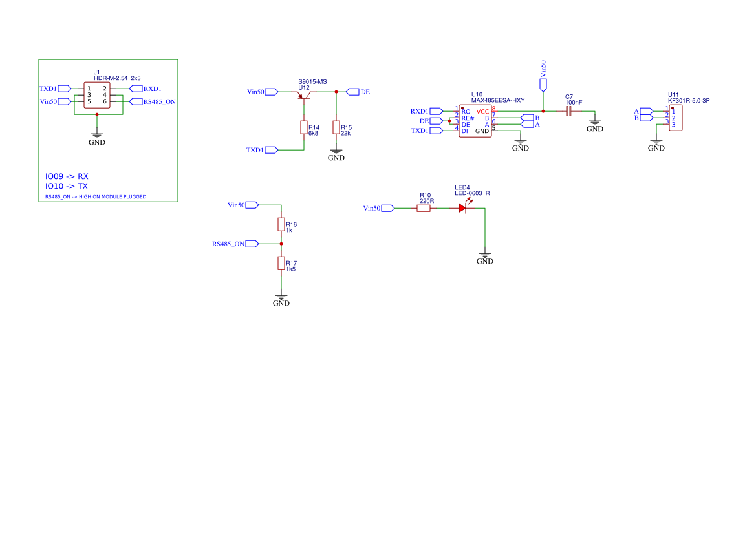The height and width of the screenshot is (535, 756).
Task: Click the junction dot at the R15 top node
Action: point(336,92)
